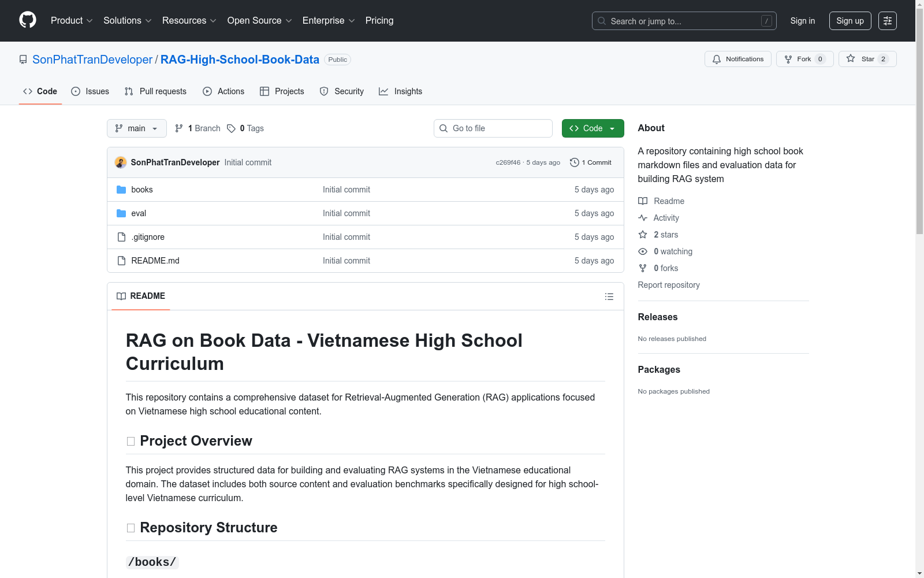Open the Initial commit message in header row
This screenshot has width=924, height=578.
click(x=248, y=162)
